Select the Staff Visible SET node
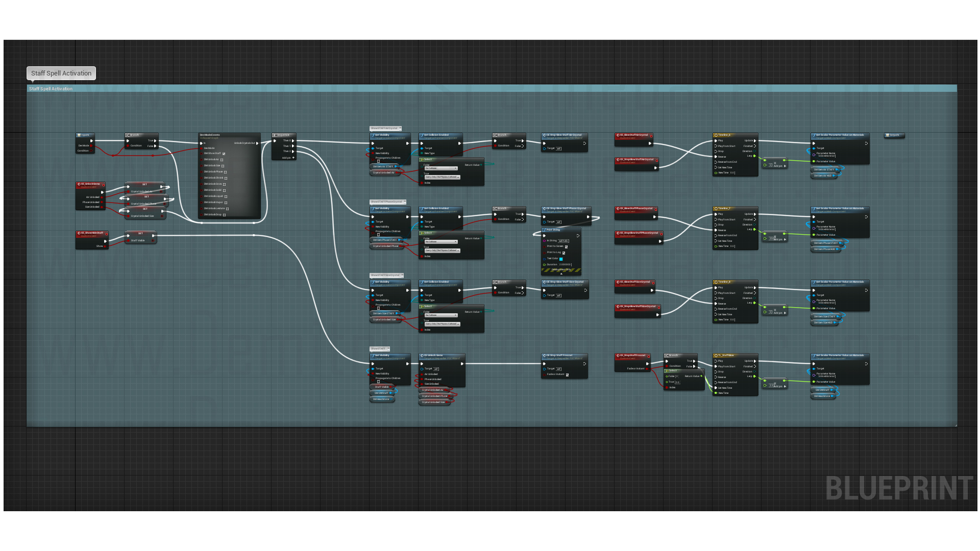This screenshot has width=980, height=551. tap(141, 237)
